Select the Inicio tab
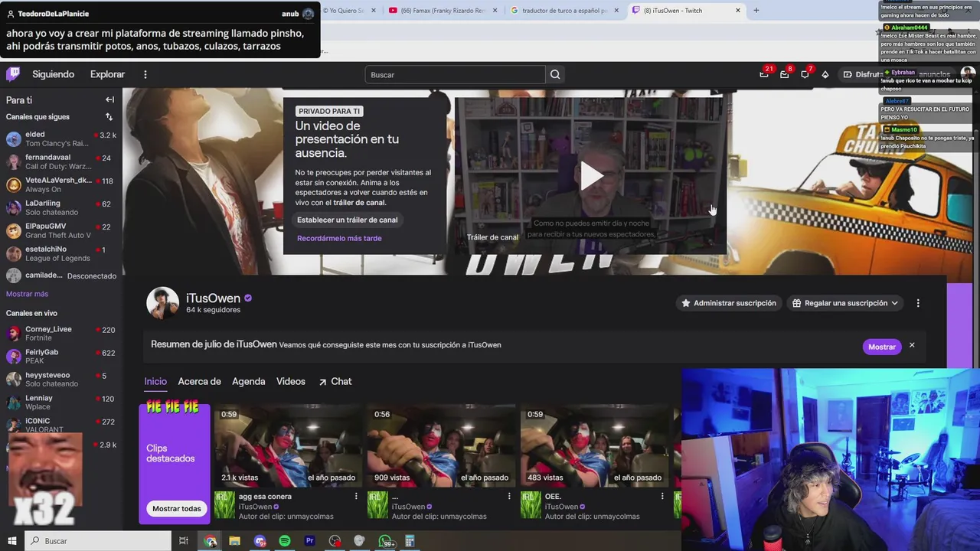This screenshot has height=551, width=980. (155, 381)
